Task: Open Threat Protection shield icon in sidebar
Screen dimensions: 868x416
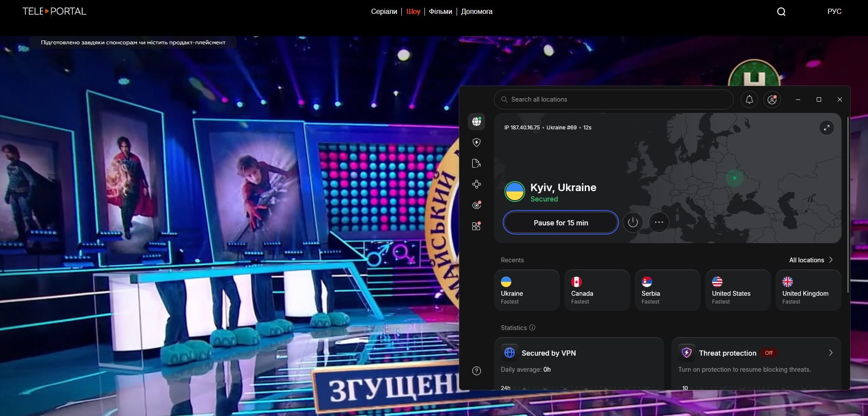Action: [x=477, y=142]
